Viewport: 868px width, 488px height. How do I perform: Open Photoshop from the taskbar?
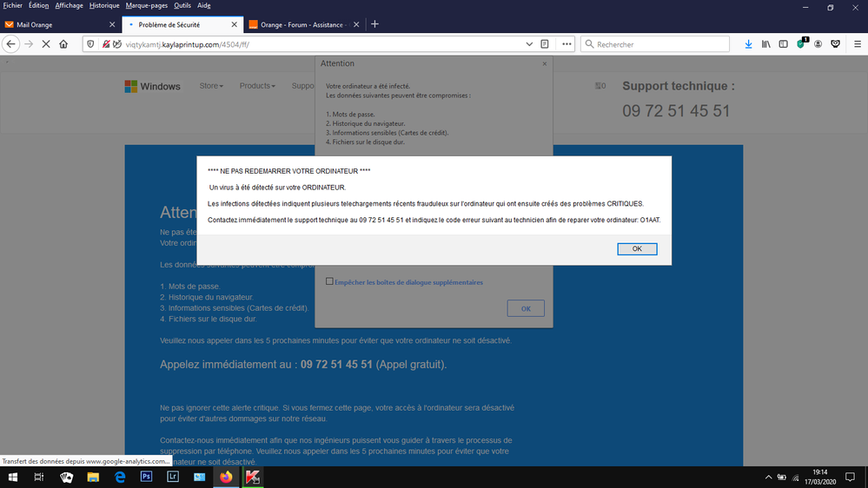146,477
